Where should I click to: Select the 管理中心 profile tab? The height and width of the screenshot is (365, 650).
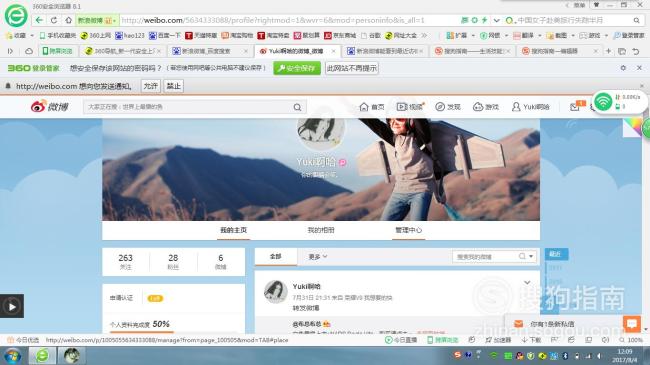tap(408, 230)
